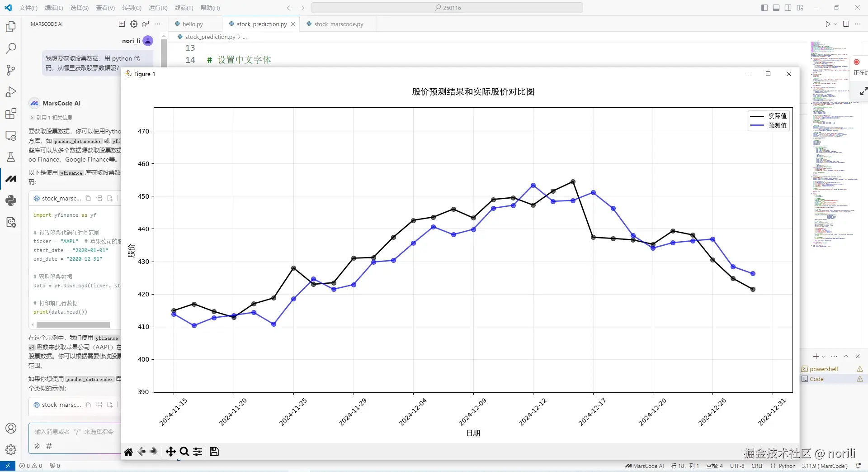Image resolution: width=868 pixels, height=472 pixels.
Task: Reset the figure with Home icon
Action: [128, 451]
